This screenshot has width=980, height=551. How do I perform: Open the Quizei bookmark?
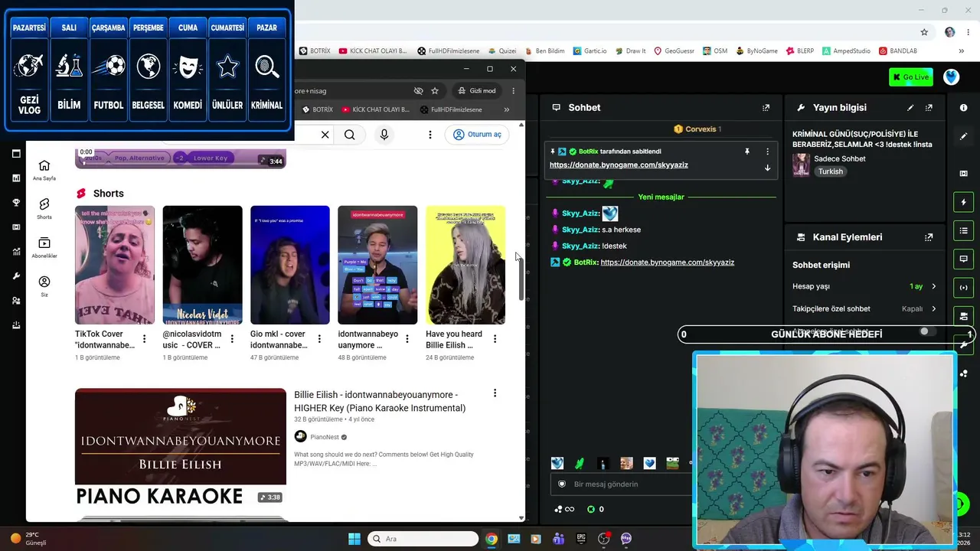click(x=501, y=51)
